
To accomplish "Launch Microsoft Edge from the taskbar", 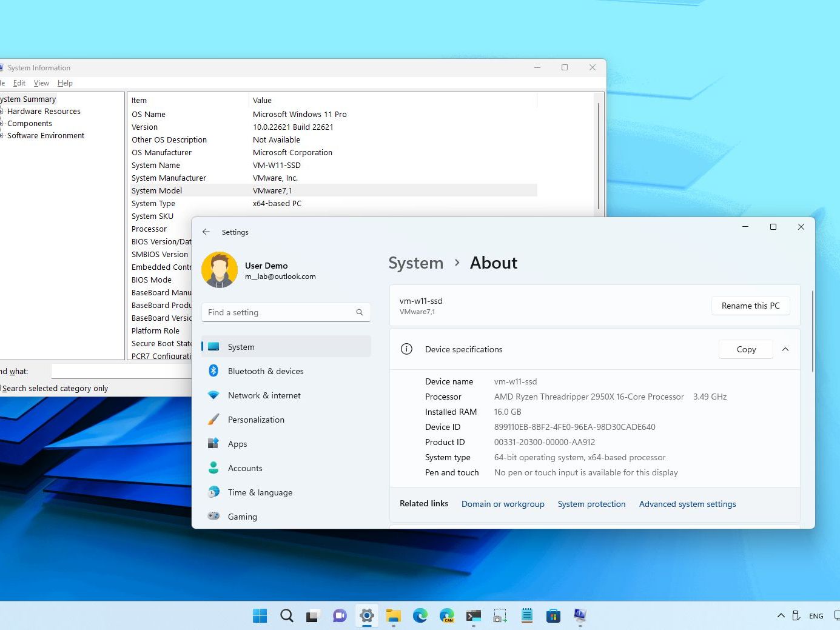I will pyautogui.click(x=420, y=616).
